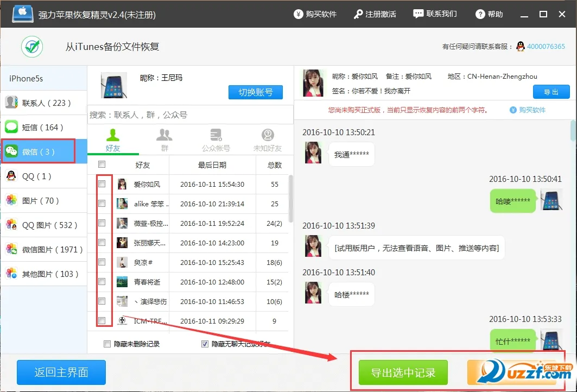Check the box for ICM-TRE row
The height and width of the screenshot is (392, 577).
coord(102,320)
